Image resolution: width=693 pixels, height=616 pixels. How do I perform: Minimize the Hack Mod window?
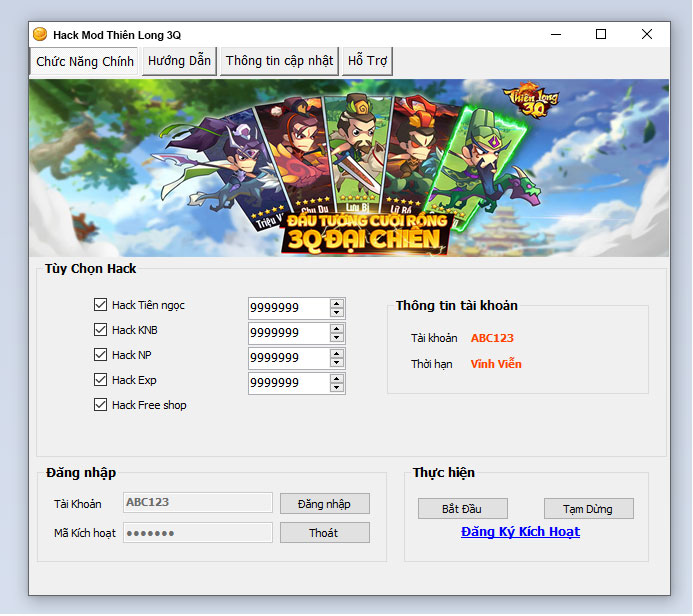(556, 34)
